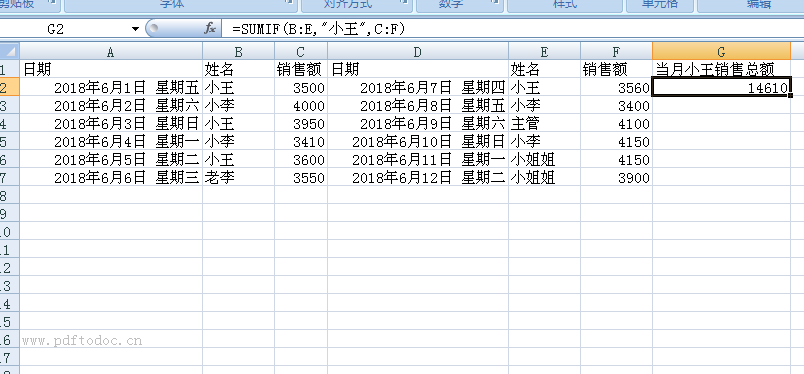Viewport: 804px width, 374px height.
Task: Click date cell 2018年6月11日 星期一
Action: (418, 160)
